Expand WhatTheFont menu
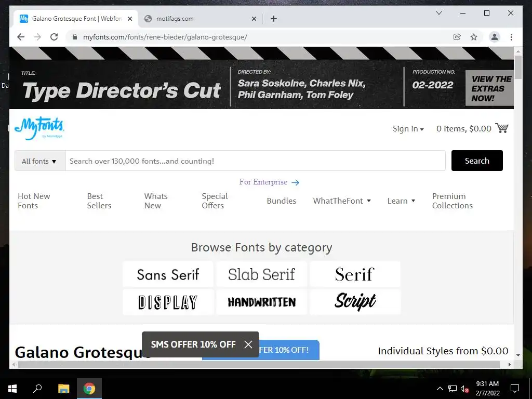This screenshot has width=532, height=399. click(342, 201)
